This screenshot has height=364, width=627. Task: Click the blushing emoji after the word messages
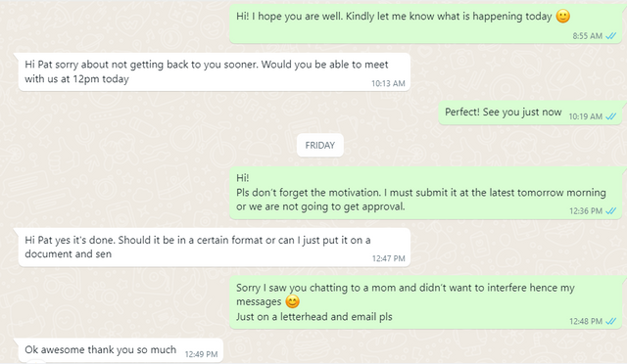(292, 301)
